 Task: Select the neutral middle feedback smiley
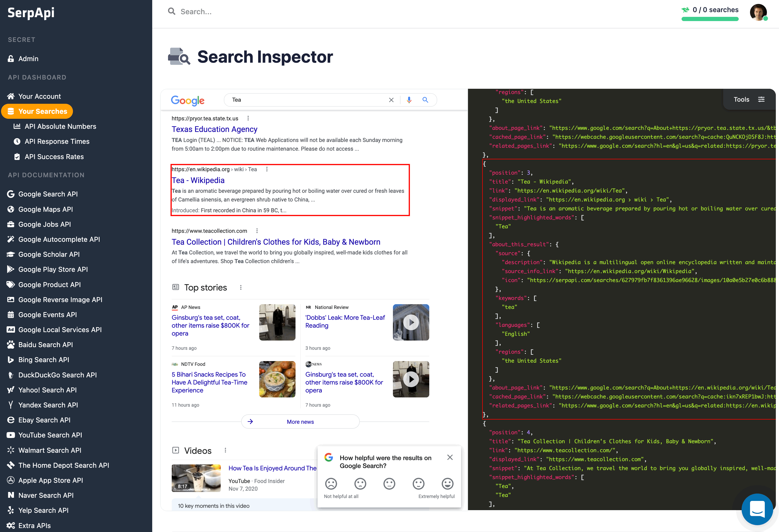[389, 484]
